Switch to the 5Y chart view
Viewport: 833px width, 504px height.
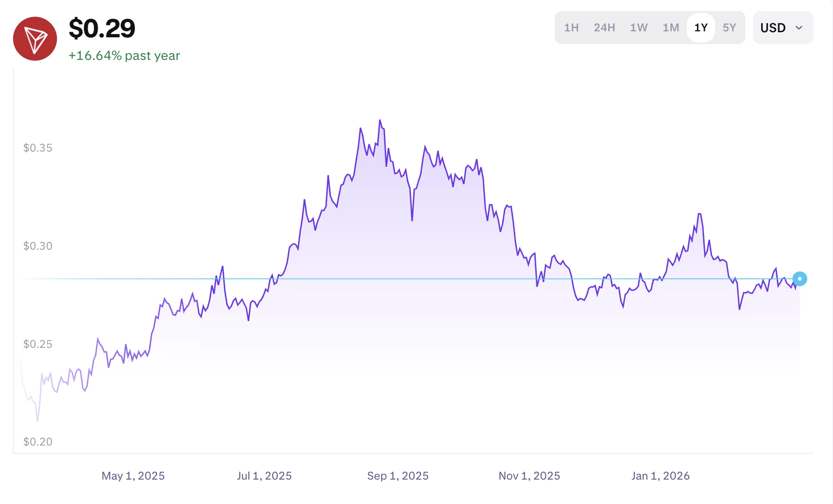pyautogui.click(x=729, y=28)
